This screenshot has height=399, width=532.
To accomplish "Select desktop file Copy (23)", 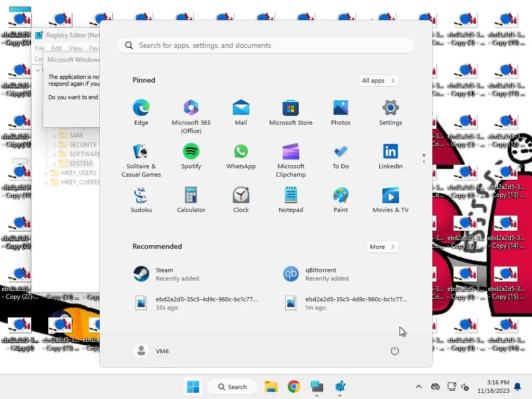I will pyautogui.click(x=60, y=334).
